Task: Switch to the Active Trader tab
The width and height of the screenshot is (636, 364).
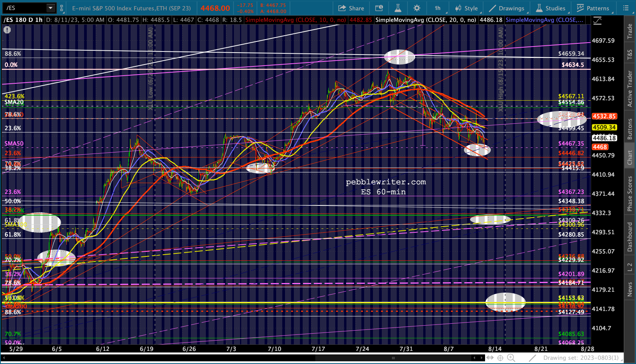Action: (630, 89)
